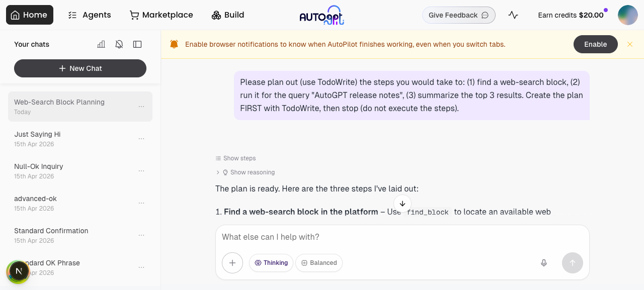
Task: Click the orange notification bell icon
Action: coord(174,44)
